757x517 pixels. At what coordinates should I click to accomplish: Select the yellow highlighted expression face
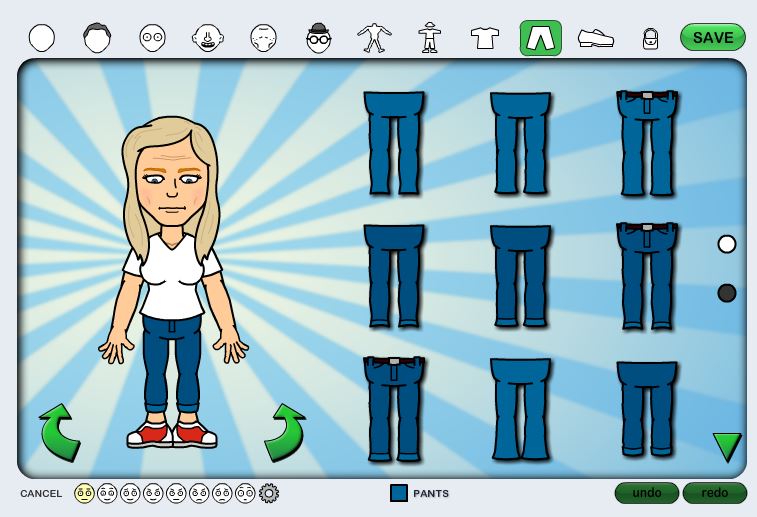[x=84, y=493]
